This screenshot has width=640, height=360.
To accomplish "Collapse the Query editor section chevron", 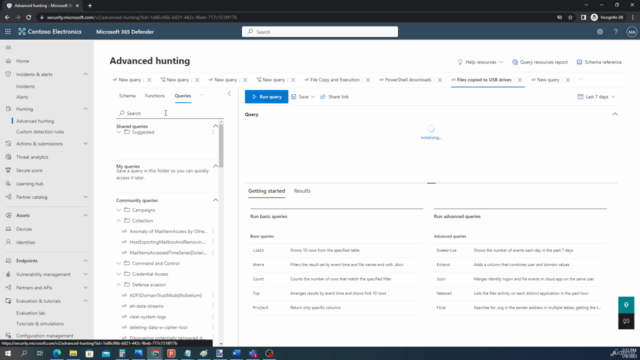I will [x=615, y=114].
